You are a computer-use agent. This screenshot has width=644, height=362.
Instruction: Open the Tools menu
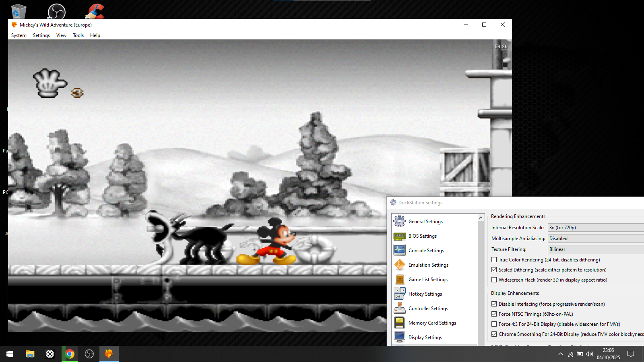(78, 35)
